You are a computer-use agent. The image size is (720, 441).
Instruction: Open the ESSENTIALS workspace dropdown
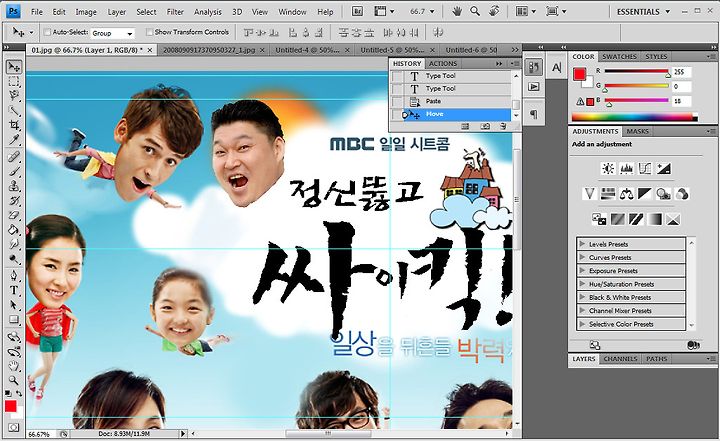[x=643, y=11]
